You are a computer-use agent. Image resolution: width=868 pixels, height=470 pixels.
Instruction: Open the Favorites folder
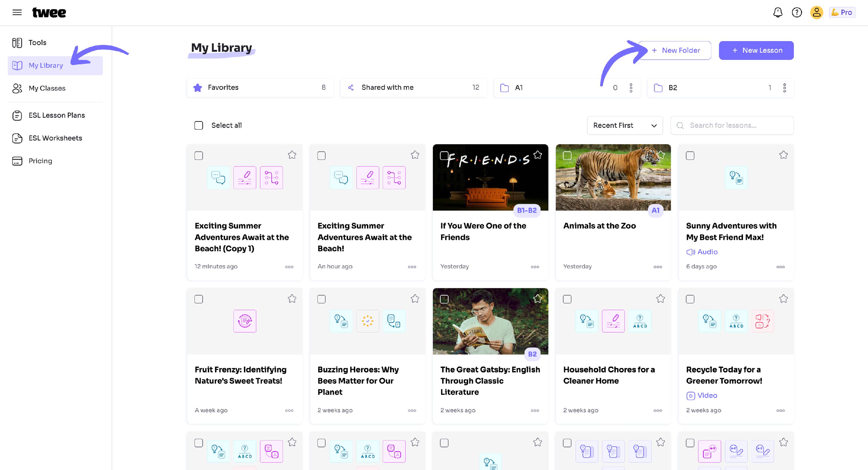[x=260, y=88]
